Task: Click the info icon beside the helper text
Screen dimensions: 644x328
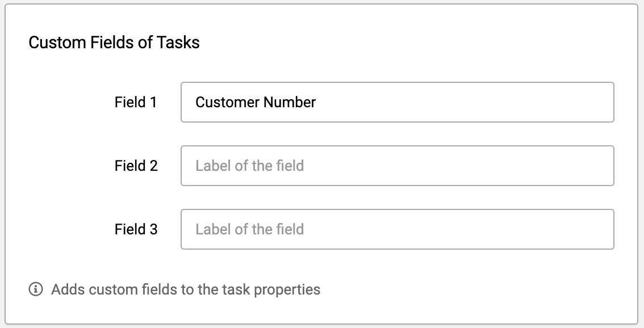Action: coord(36,289)
